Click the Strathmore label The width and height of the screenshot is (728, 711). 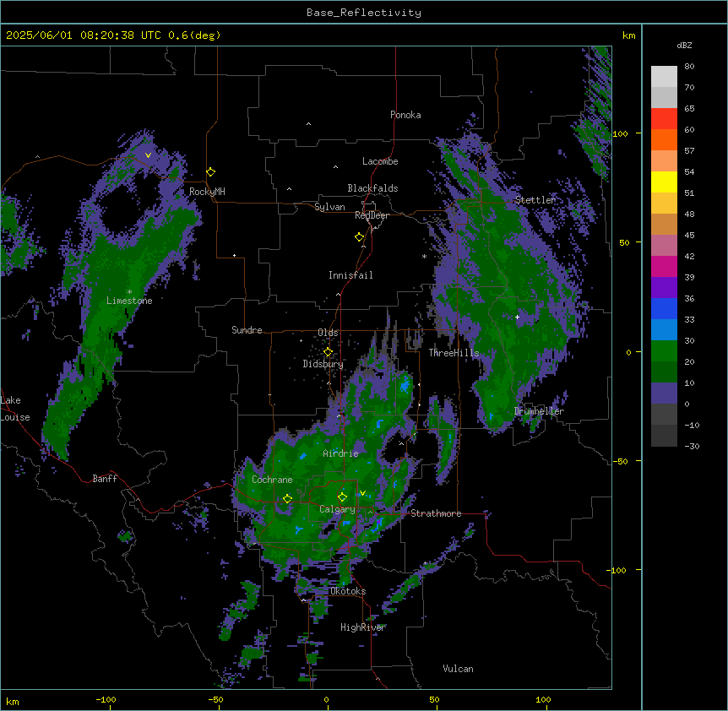436,513
